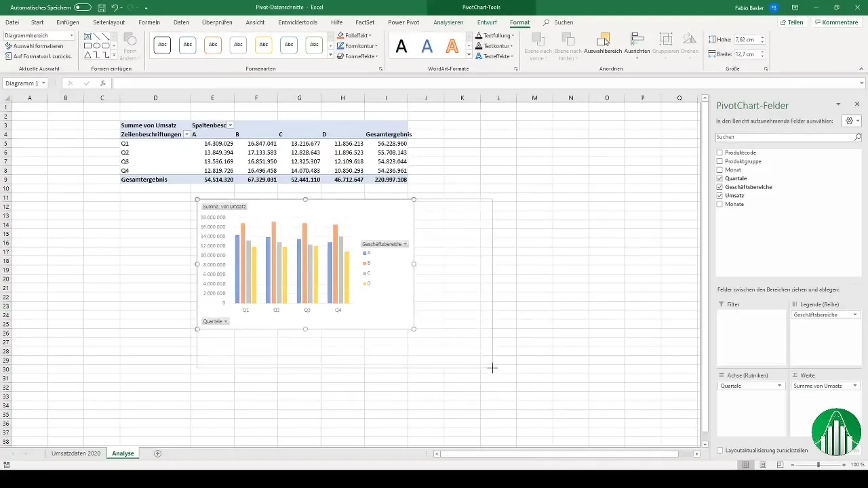Screen dimensions: 868x488
Task: Open Summe von Umsatz dropdown in Werte area
Action: (855, 386)
